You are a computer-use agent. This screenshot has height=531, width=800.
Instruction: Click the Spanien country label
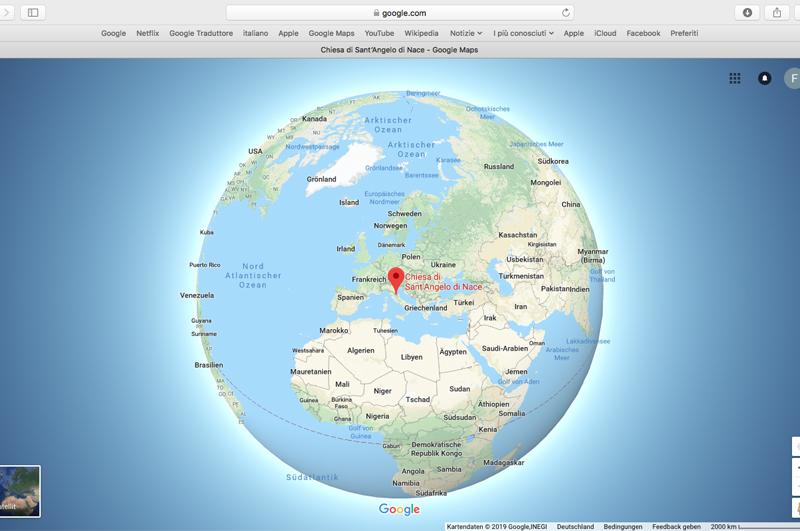point(351,297)
